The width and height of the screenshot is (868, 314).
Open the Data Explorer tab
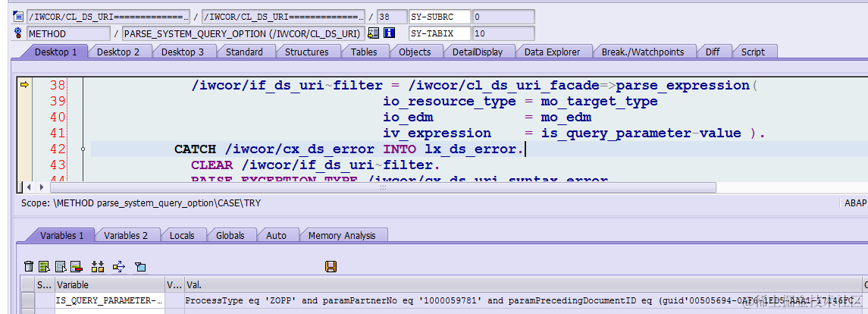(x=553, y=52)
